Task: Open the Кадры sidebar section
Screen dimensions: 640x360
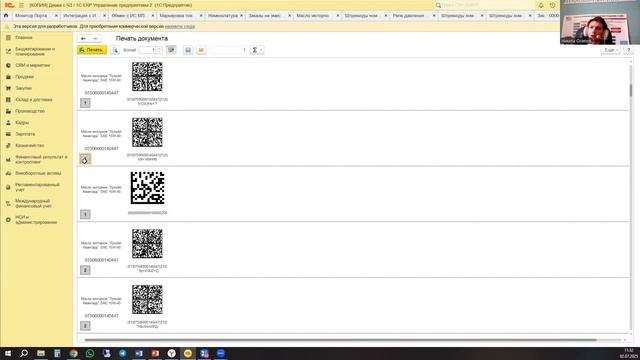Action: (x=22, y=122)
